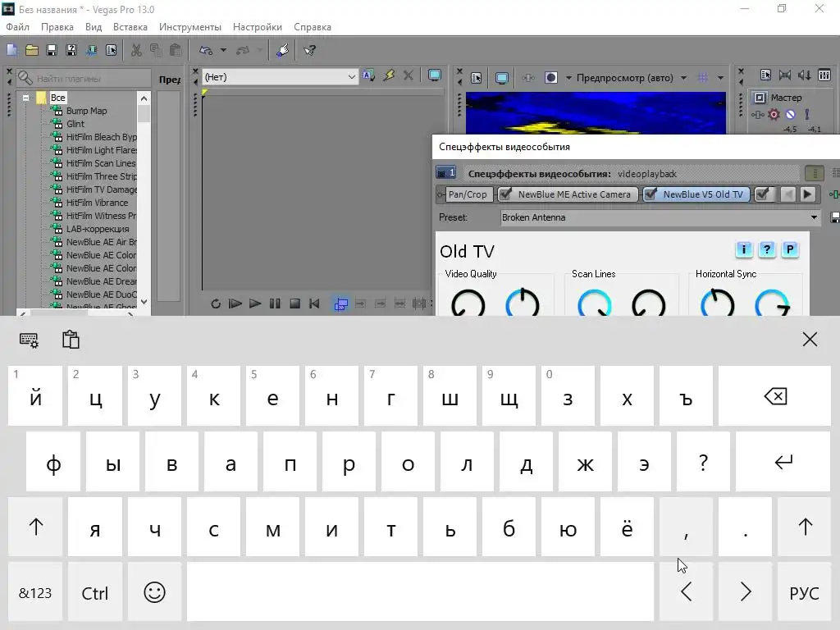Open a project with the folder icon
840x630 pixels.
32,50
